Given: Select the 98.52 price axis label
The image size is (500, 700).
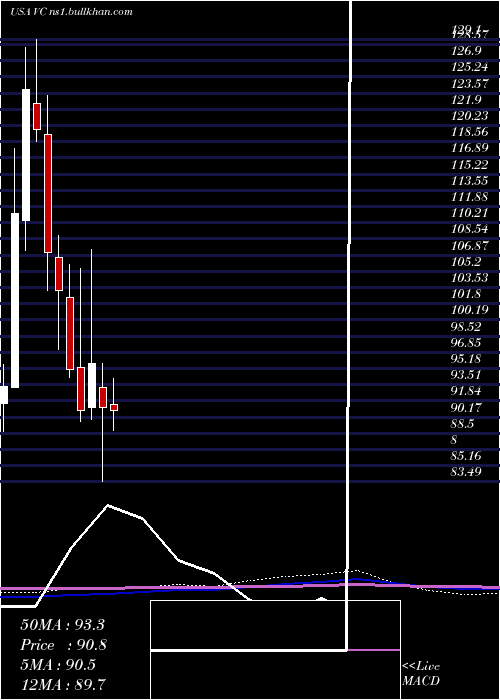Looking at the screenshot, I should click(467, 326).
